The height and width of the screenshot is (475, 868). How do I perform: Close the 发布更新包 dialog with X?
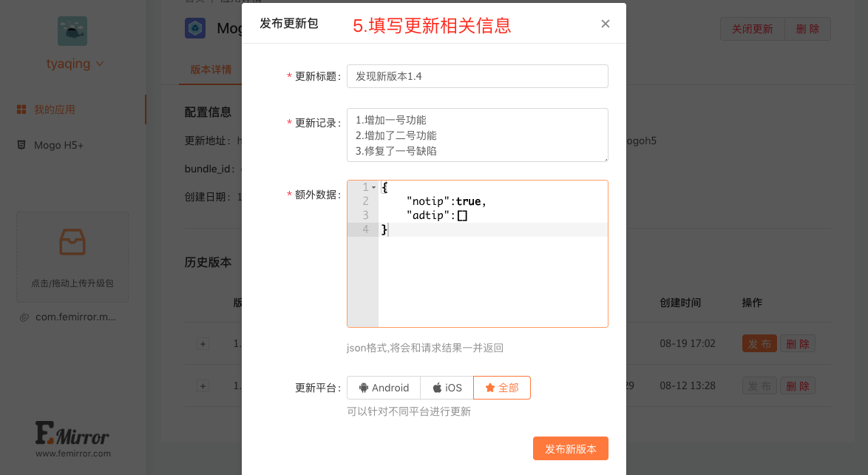point(606,24)
